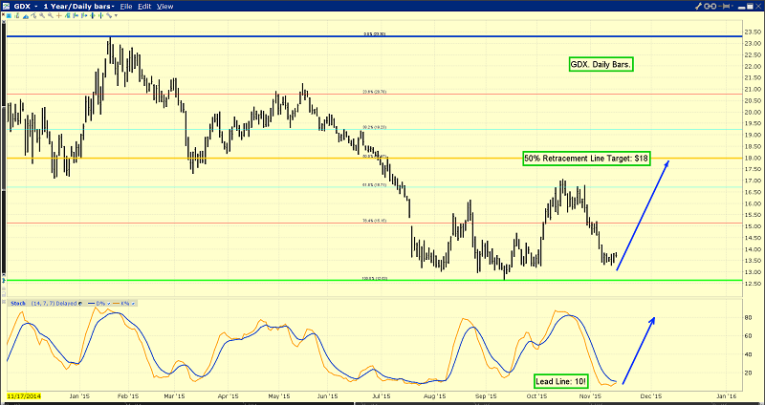Click the 'GDX. Daily Bars.' annotation box

[601, 64]
